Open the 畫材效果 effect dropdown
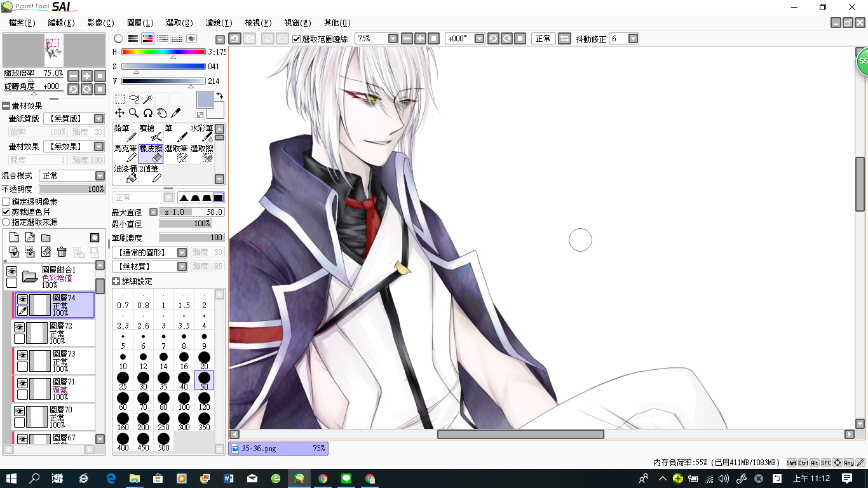This screenshot has width=868, height=488. click(x=99, y=147)
